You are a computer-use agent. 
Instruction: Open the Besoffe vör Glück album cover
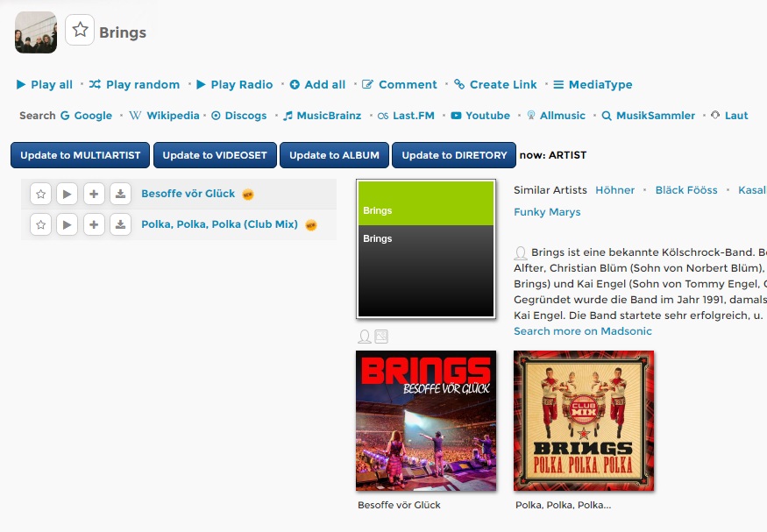(426, 421)
